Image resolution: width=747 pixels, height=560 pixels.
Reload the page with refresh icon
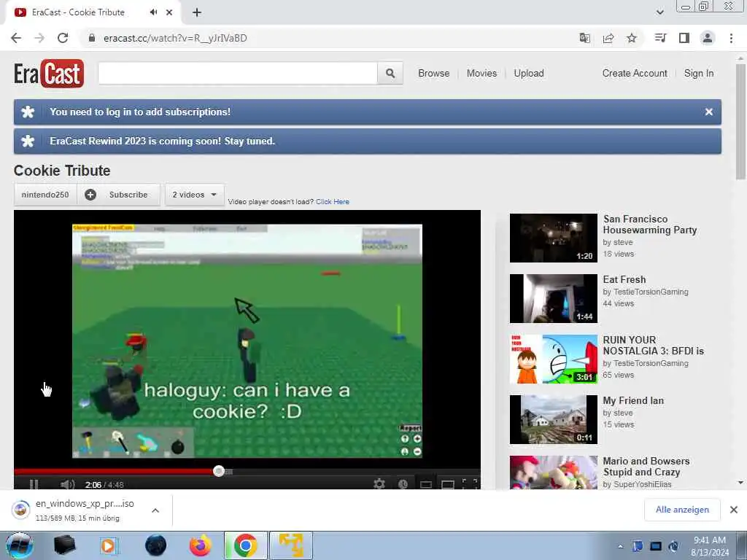pos(63,38)
